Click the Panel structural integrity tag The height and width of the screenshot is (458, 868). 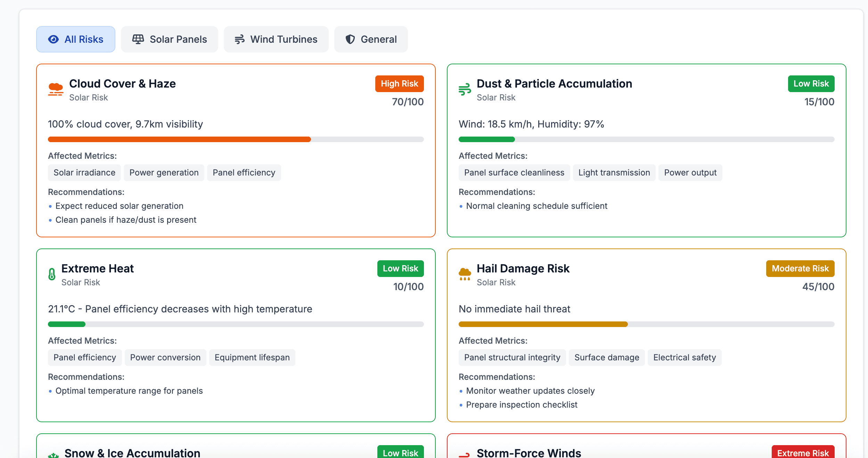[512, 358]
